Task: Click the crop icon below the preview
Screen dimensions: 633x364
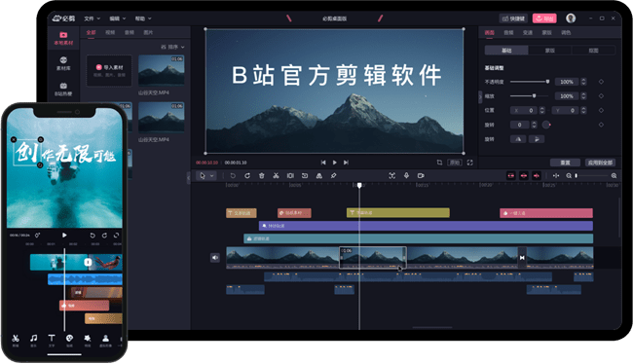Action: pos(439,163)
